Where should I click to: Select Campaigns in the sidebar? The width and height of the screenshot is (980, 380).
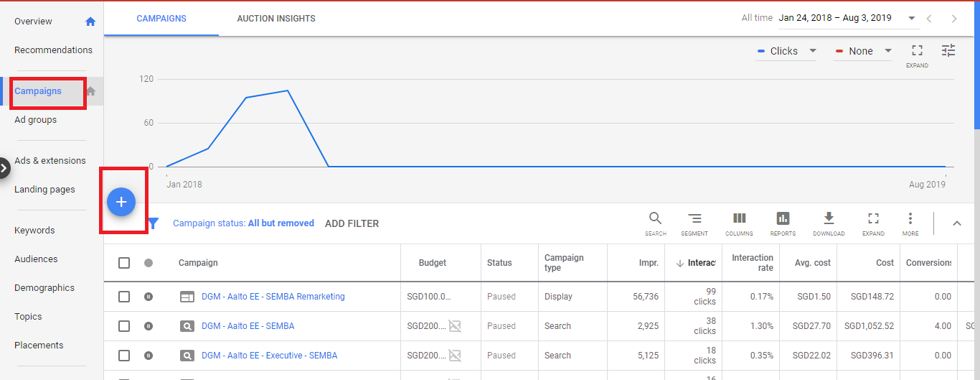(38, 91)
